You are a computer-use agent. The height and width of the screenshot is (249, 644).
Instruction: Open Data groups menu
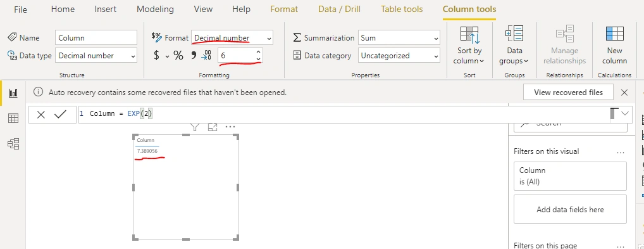(514, 45)
